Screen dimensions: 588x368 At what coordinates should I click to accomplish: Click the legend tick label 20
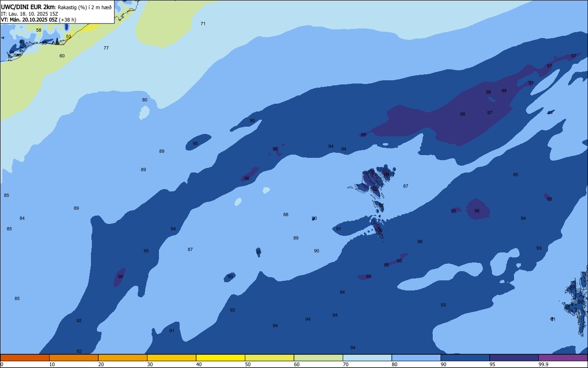(x=101, y=364)
